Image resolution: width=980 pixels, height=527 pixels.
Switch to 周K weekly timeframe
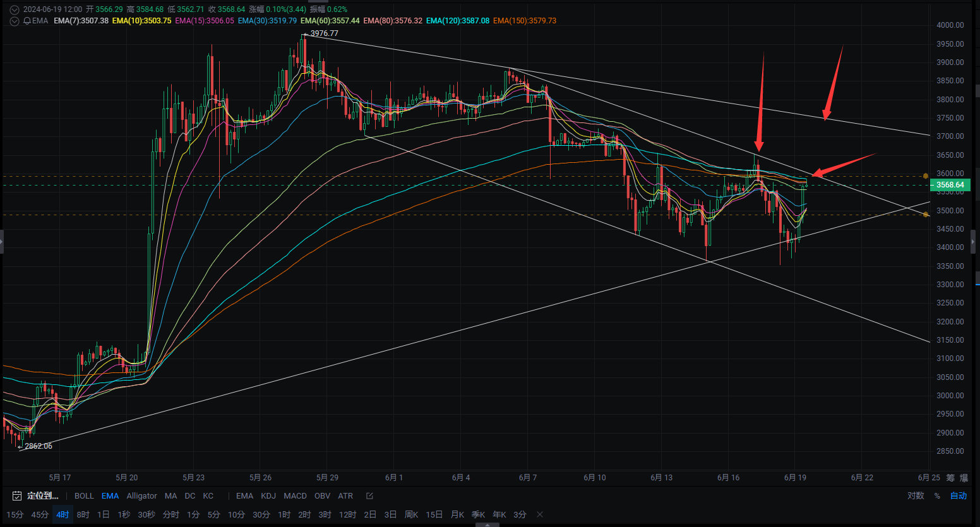click(411, 514)
